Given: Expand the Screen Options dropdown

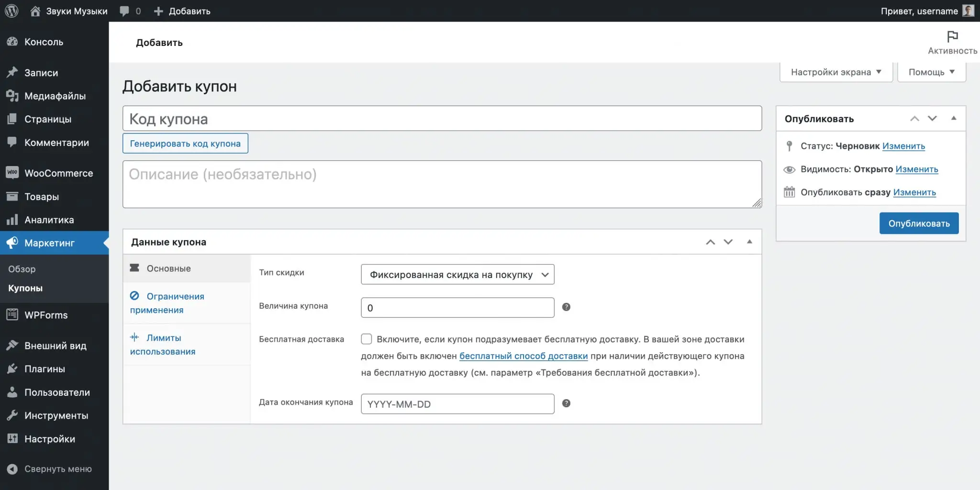Looking at the screenshot, I should click(836, 72).
